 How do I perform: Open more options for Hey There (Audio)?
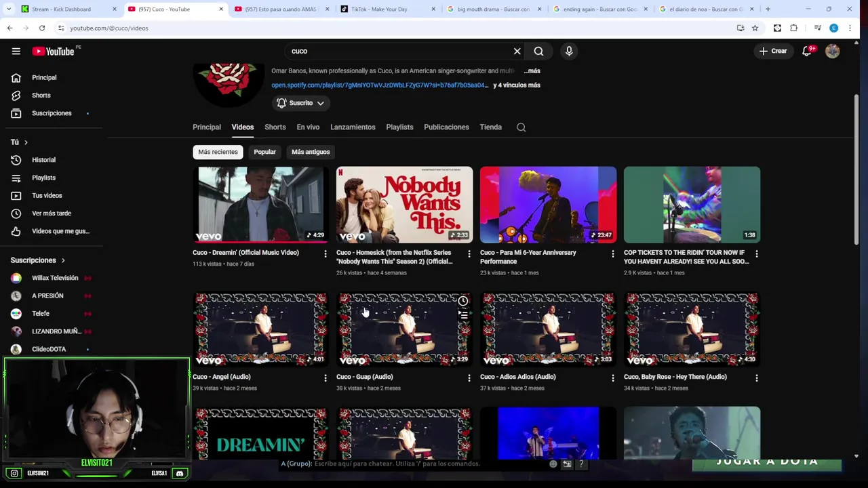[756, 378]
